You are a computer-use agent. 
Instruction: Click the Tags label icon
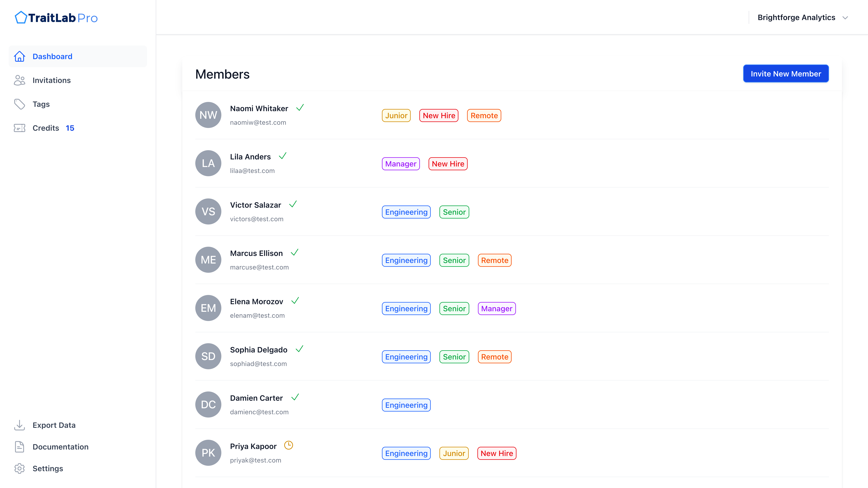coord(20,104)
